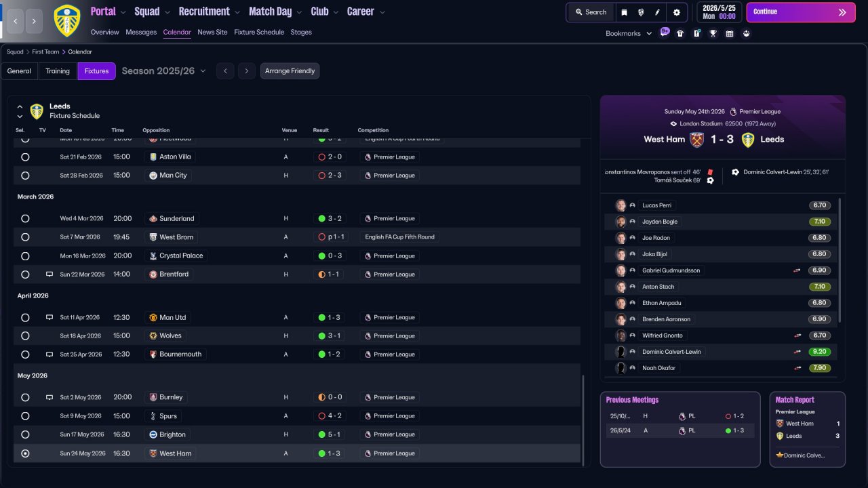The image size is (868, 488).
Task: Click the TV icon on the Brentford row
Action: coord(50,274)
